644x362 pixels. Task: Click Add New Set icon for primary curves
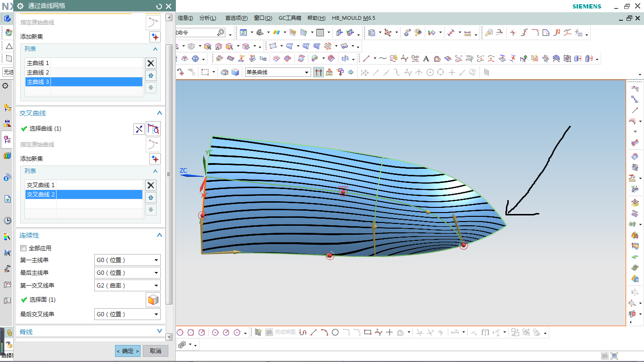155,37
